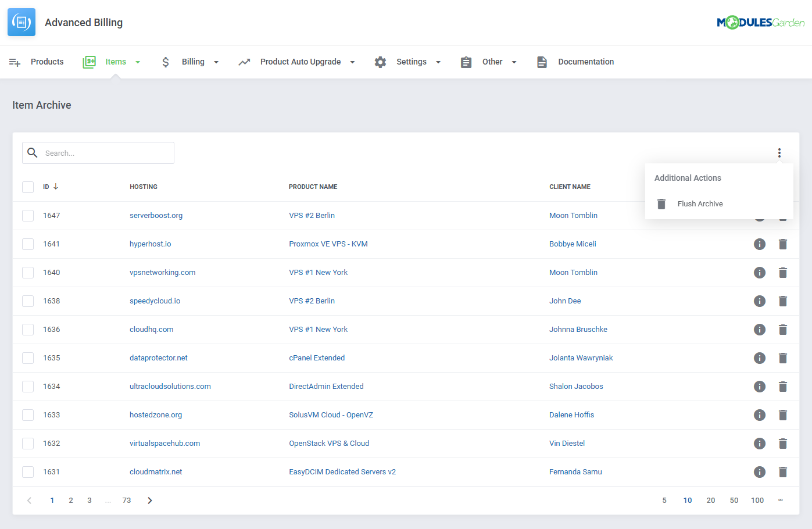View details for item 1641 via info icon

[760, 244]
